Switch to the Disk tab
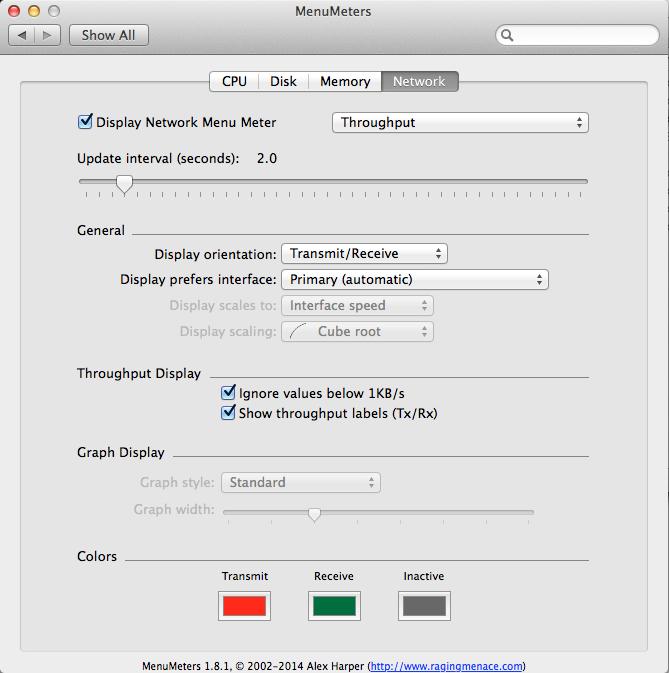The height and width of the screenshot is (673, 669). pos(283,82)
